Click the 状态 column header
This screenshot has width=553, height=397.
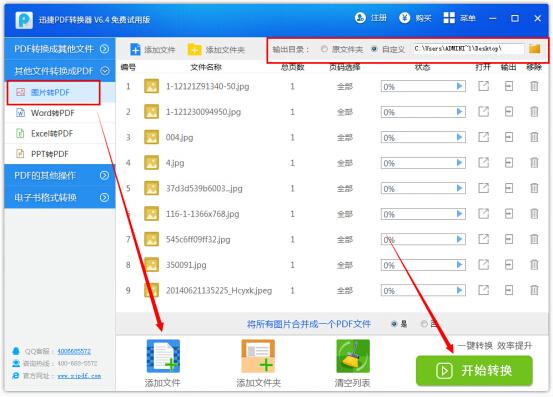[x=423, y=67]
